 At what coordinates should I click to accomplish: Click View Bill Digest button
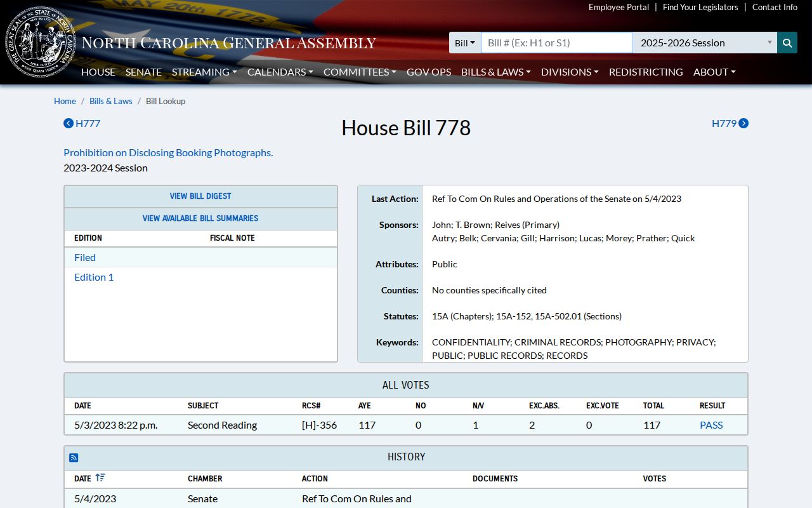coord(200,196)
